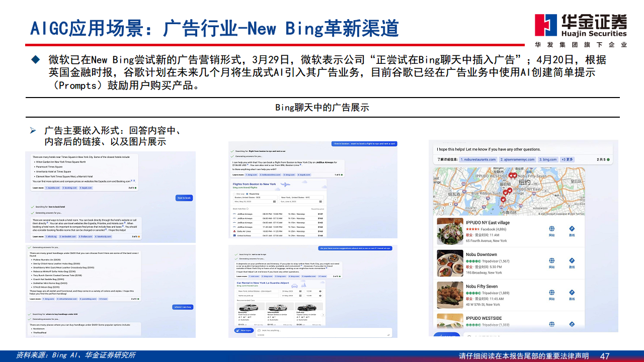
Task: Open the expedia.com link under hotels answer
Action: 53,188
